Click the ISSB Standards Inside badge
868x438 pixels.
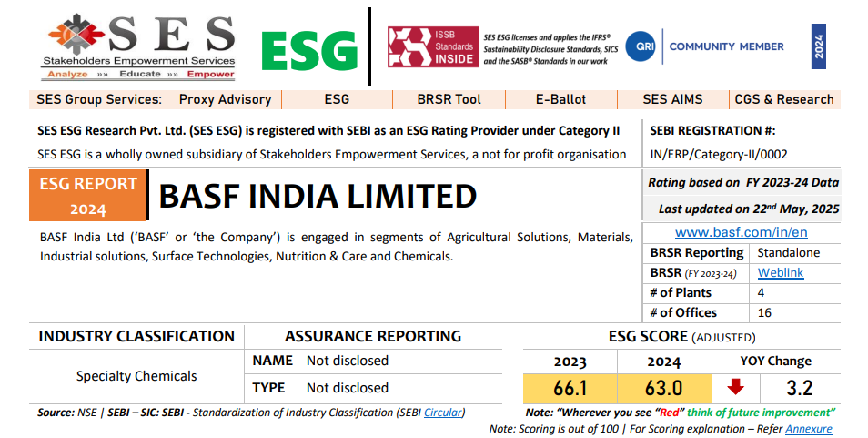click(x=433, y=47)
